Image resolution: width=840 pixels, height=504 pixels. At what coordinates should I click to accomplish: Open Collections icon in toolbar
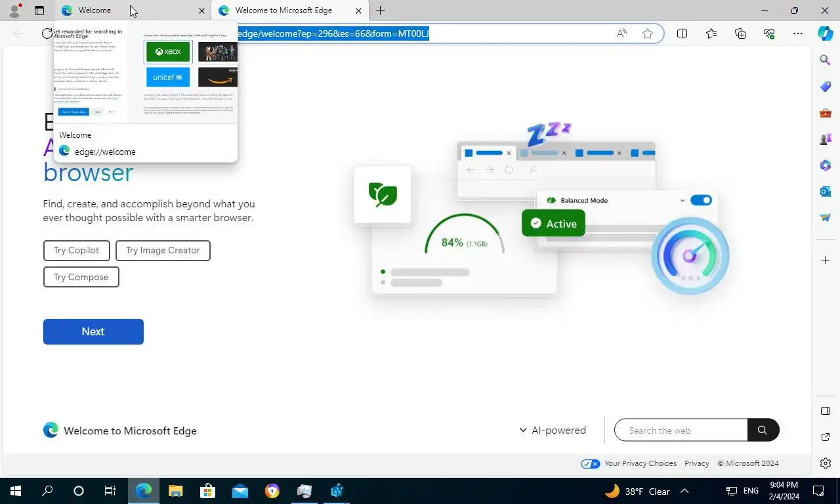(x=740, y=33)
